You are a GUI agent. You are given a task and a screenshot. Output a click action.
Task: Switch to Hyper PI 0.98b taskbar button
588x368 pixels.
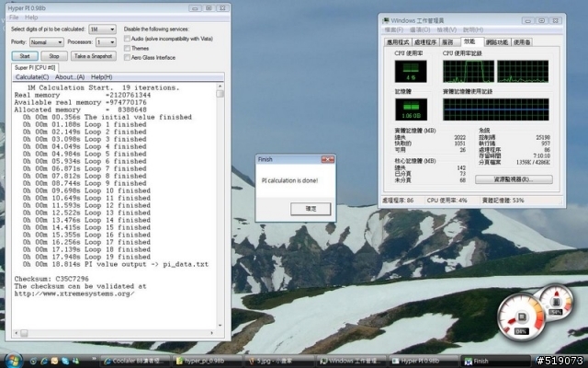(424, 362)
